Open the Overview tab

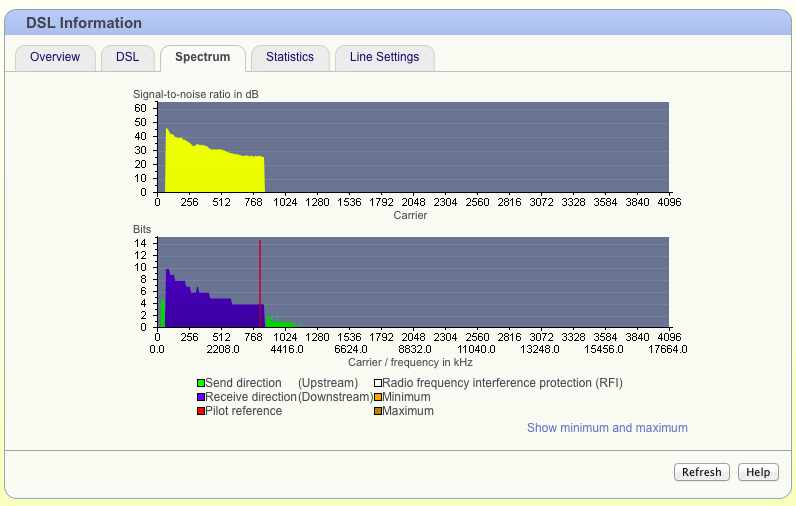pyautogui.click(x=55, y=58)
